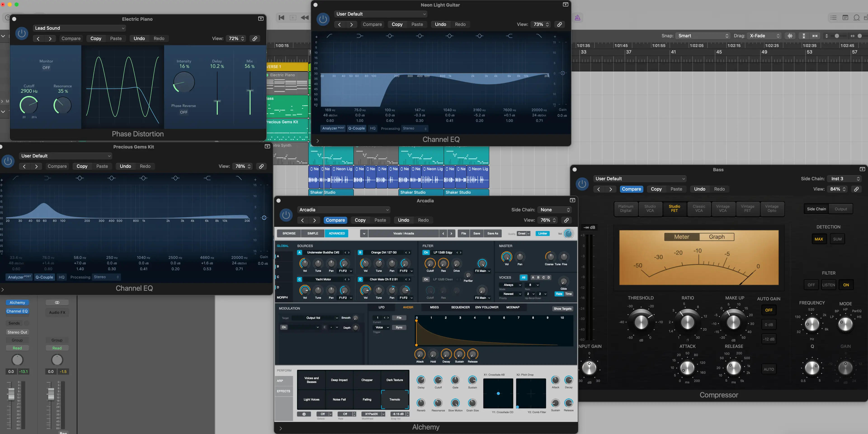Go to next preset in Bass Compressor

tap(611, 189)
